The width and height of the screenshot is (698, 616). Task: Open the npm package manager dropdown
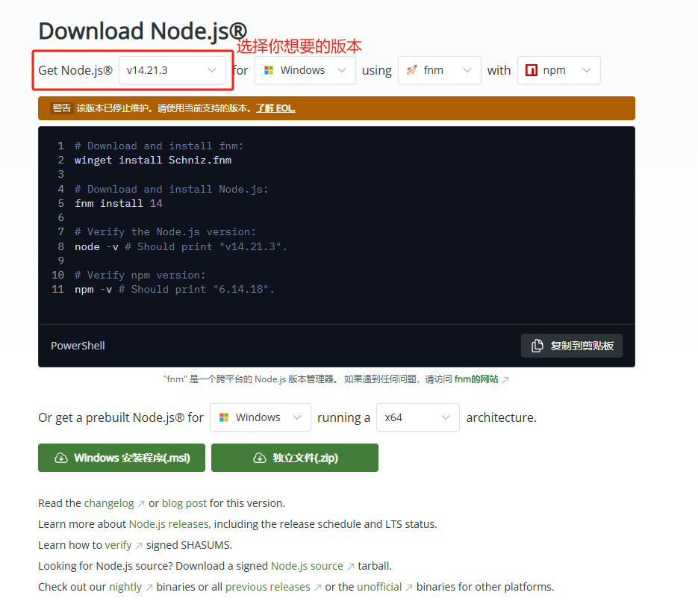click(558, 70)
